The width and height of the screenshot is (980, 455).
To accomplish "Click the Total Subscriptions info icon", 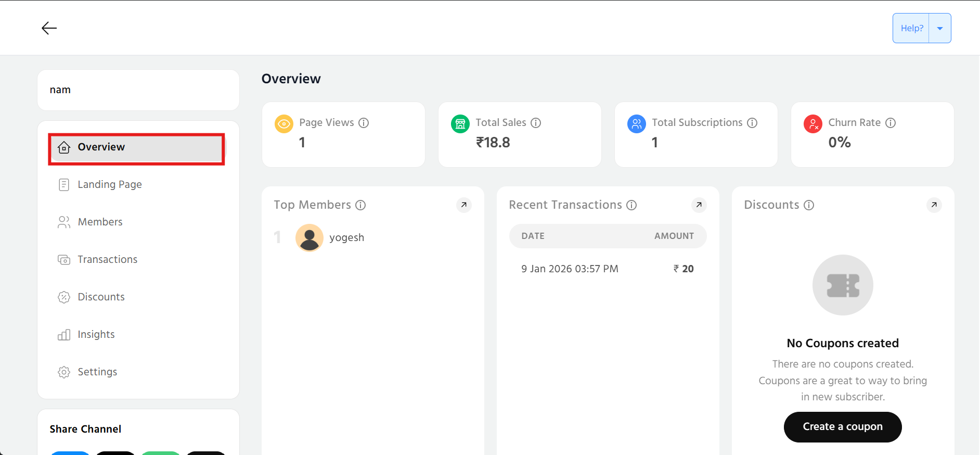I will pos(752,123).
